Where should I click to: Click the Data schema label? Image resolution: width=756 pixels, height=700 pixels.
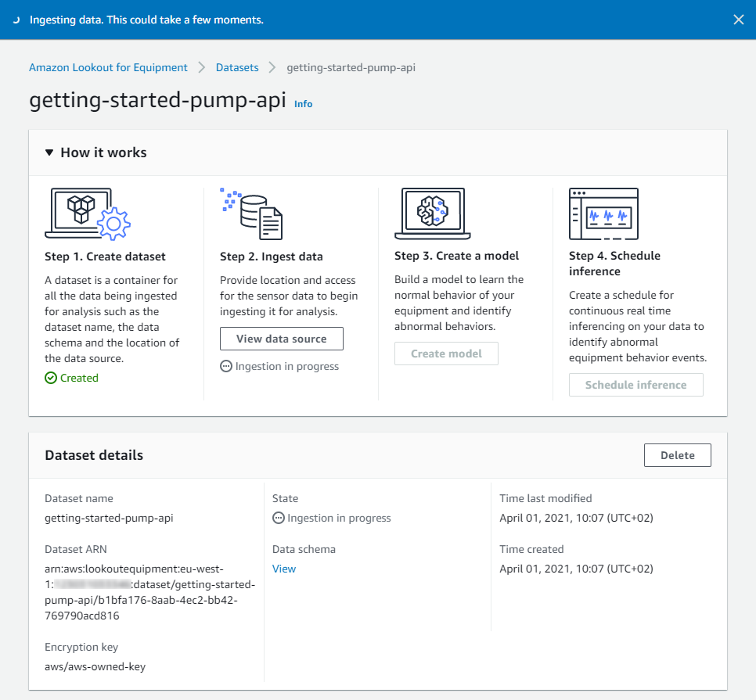click(304, 549)
